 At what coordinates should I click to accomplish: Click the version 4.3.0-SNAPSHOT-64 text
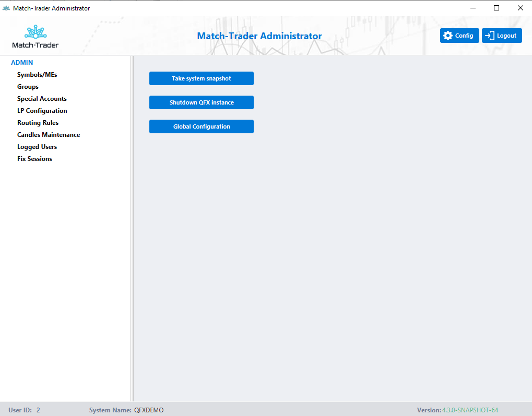pyautogui.click(x=470, y=410)
